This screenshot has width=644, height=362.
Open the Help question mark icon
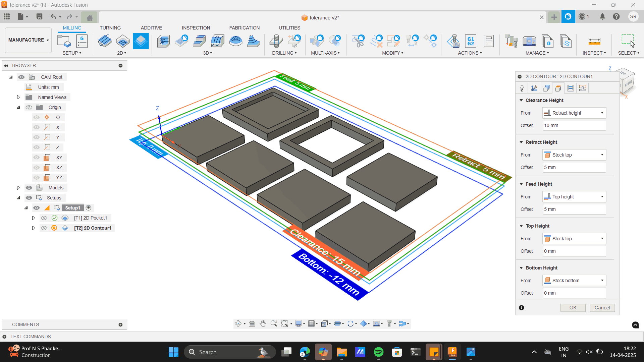click(x=616, y=16)
